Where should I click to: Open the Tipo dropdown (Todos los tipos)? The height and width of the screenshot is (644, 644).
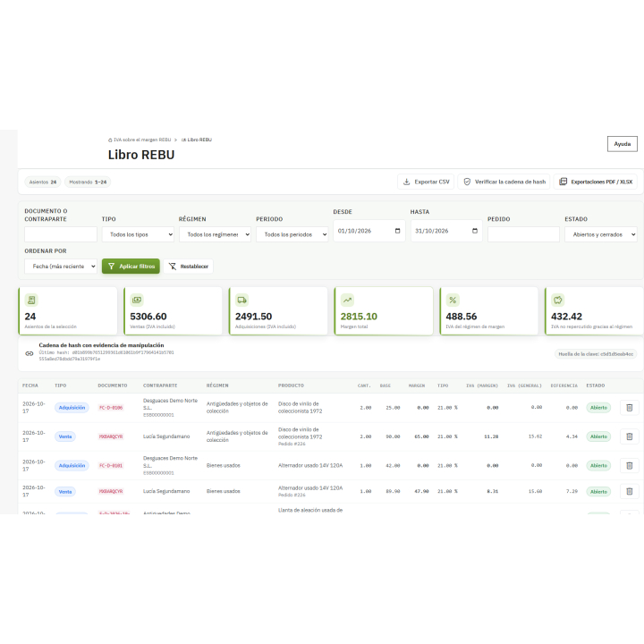click(x=138, y=234)
